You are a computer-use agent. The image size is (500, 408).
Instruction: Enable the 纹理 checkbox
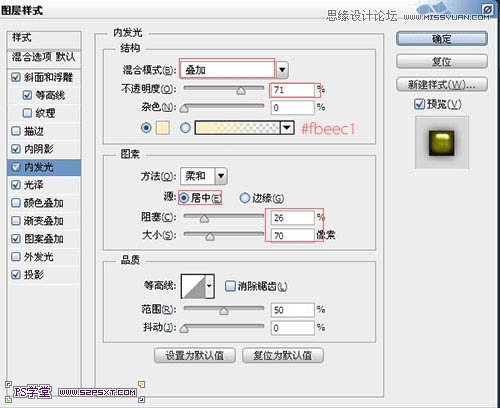[27, 113]
